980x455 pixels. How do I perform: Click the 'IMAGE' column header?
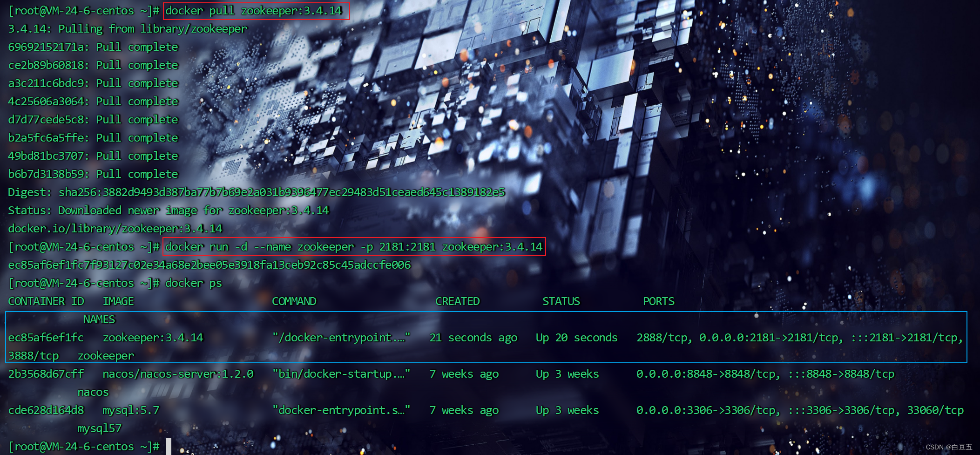click(118, 301)
